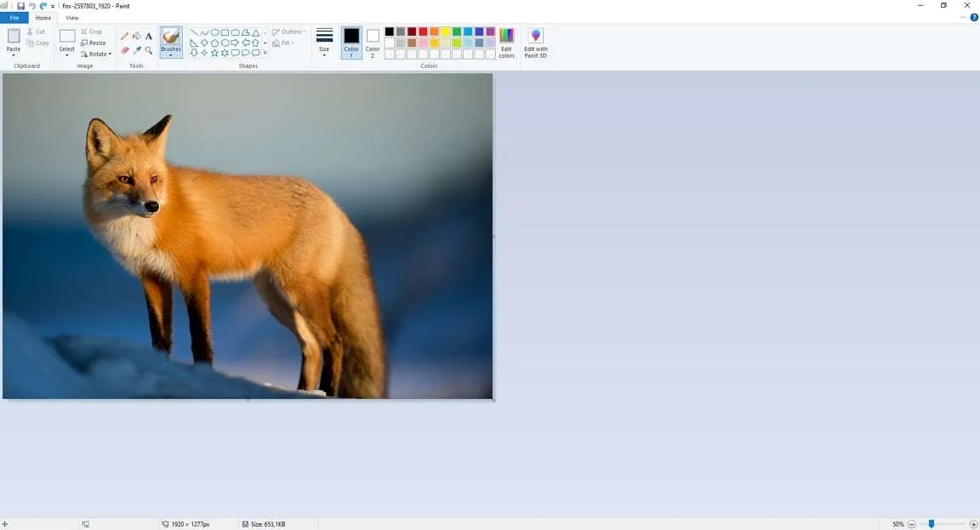Viewport: 980px width, 530px height.
Task: Select the Eraser tool
Action: click(x=125, y=50)
